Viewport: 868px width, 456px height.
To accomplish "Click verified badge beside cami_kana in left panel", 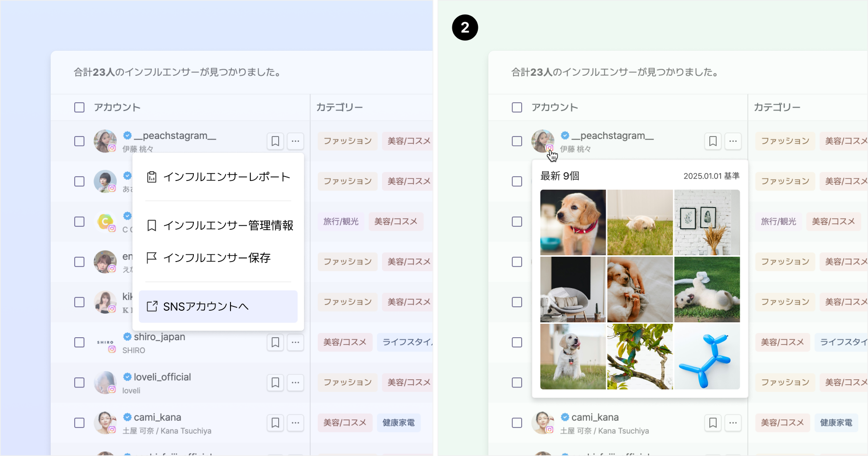I will [127, 416].
